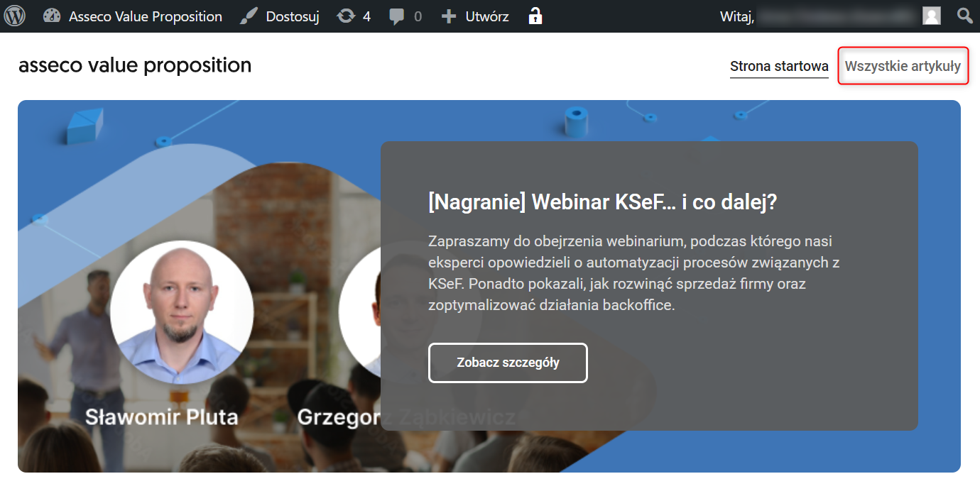
Task: Click Dostosuj in the admin bar
Action: (x=291, y=15)
